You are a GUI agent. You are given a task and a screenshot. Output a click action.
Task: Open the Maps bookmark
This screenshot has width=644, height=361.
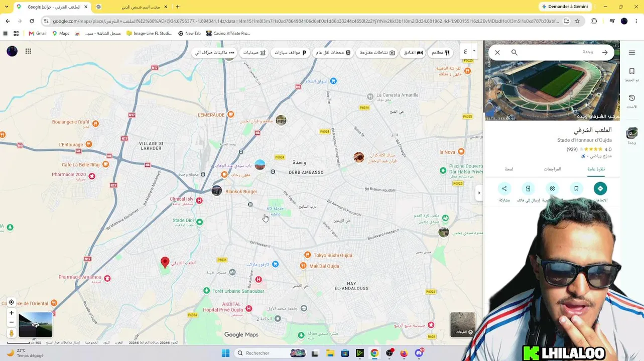point(61,34)
